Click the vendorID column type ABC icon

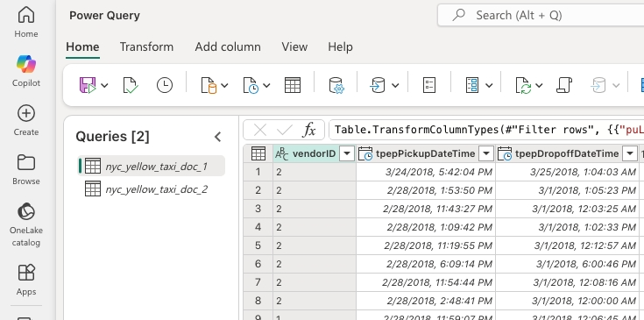click(281, 153)
